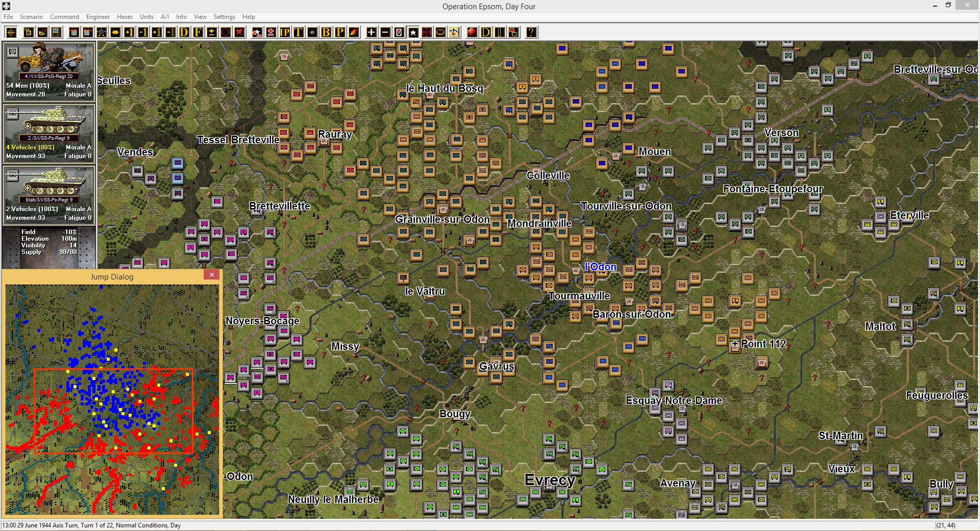Toggle the white star toolbar button

(413, 33)
